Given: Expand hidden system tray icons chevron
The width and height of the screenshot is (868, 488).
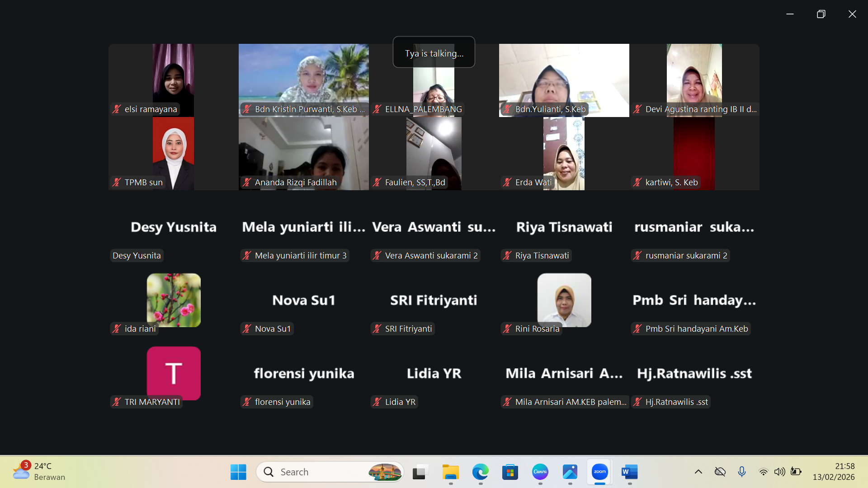Looking at the screenshot, I should tap(698, 472).
